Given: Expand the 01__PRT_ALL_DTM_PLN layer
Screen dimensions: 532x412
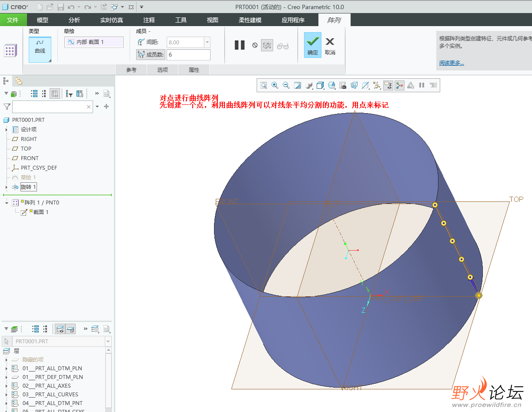Looking at the screenshot, I should tap(7, 368).
